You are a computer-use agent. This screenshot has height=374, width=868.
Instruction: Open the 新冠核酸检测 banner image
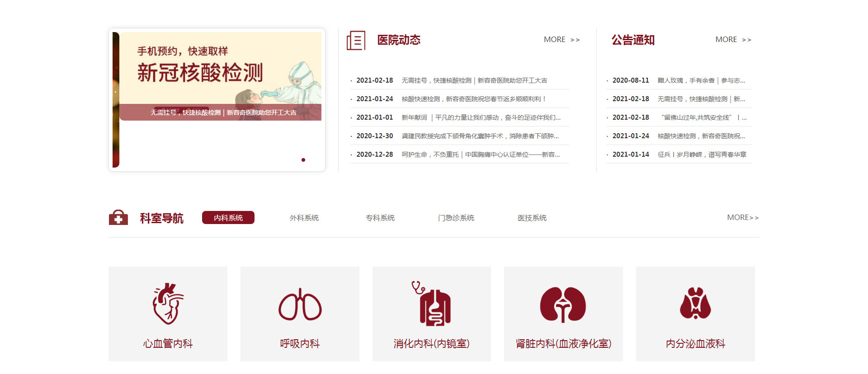tap(220, 76)
